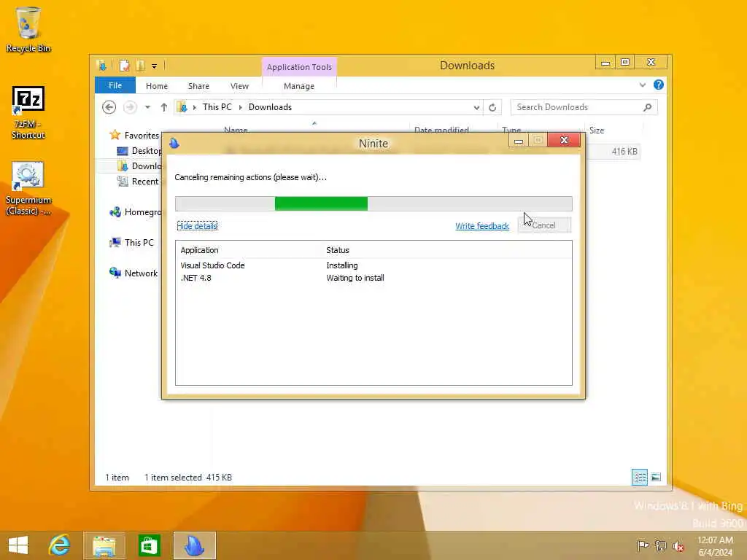Click New folder icon in quick access toolbar
The width and height of the screenshot is (747, 560).
(140, 66)
